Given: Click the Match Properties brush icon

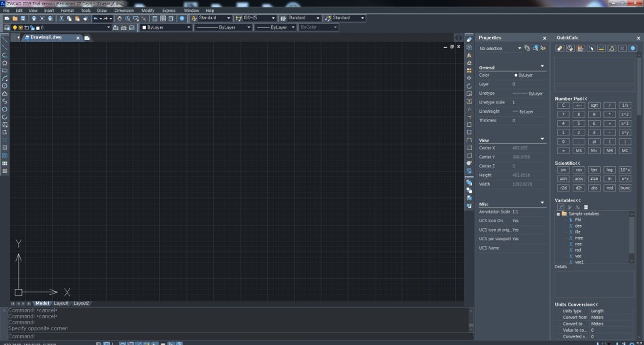Looking at the screenshot, I should (x=85, y=19).
